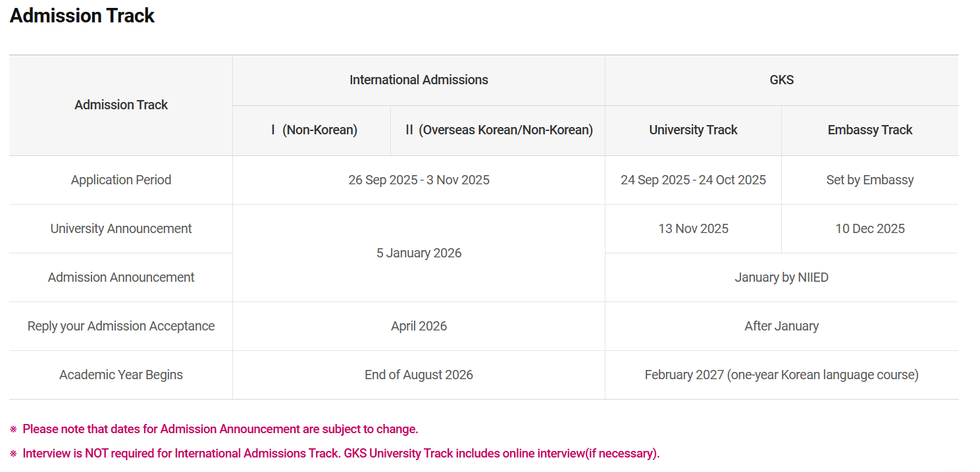Click the Reply your Admission Acceptance label
The image size is (980, 472).
tap(121, 327)
